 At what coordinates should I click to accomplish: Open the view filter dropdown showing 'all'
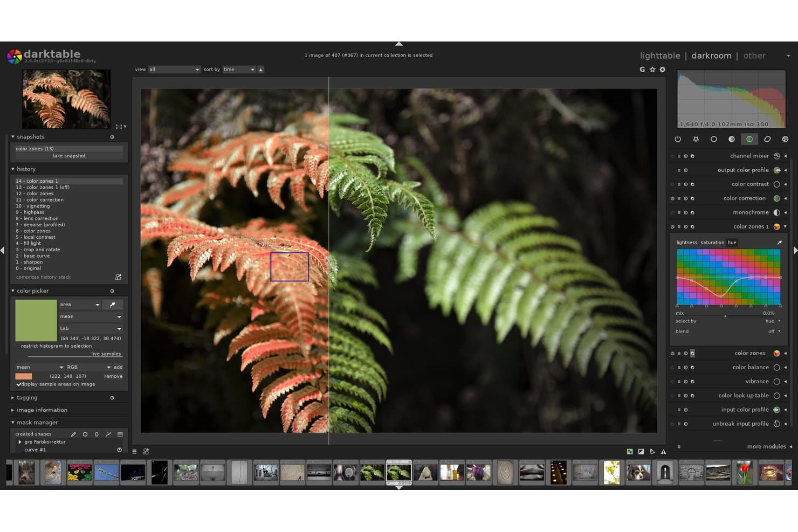click(x=174, y=70)
